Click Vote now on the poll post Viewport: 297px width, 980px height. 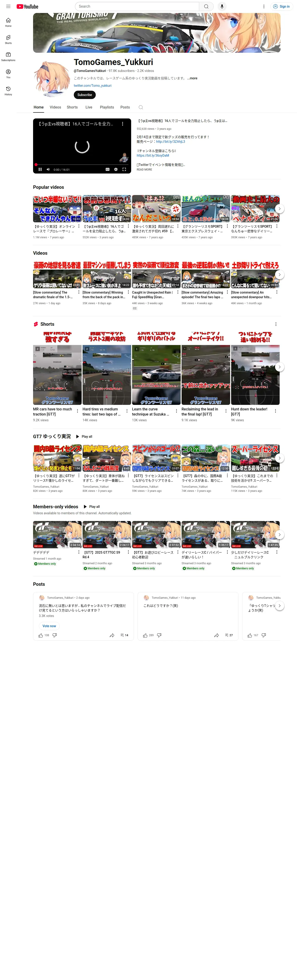[x=49, y=626]
